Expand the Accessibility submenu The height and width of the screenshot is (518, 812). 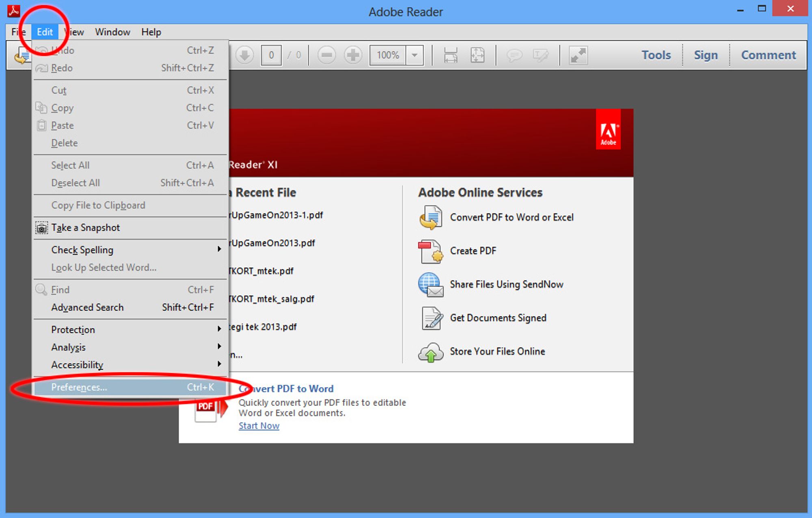pos(130,365)
